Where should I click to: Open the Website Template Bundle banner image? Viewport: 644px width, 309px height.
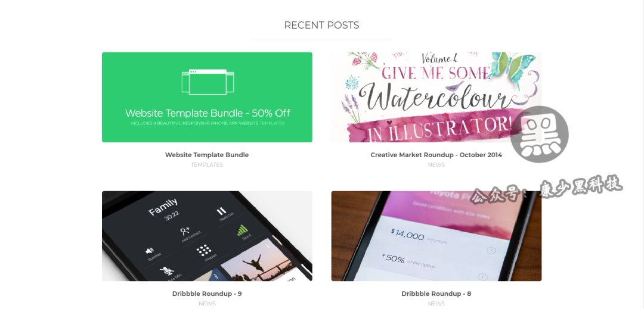207,97
